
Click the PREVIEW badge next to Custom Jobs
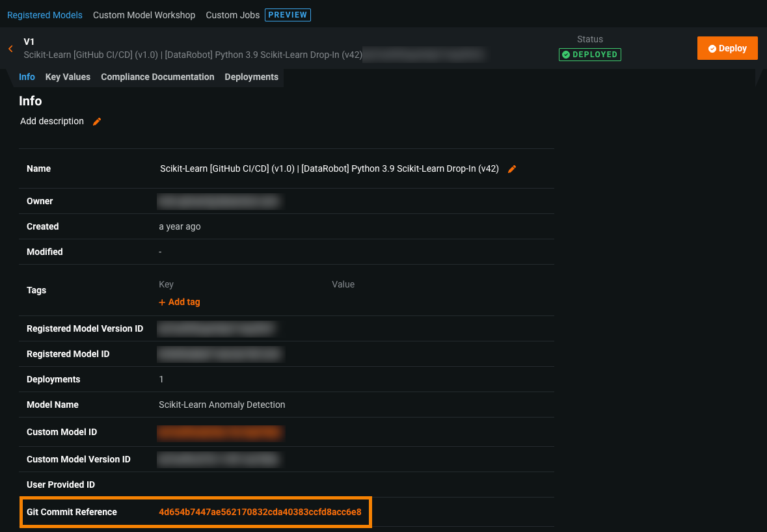click(x=288, y=15)
